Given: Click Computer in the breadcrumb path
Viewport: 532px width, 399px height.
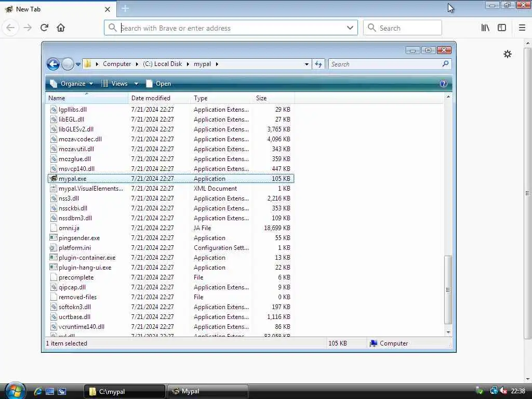Looking at the screenshot, I should click(117, 64).
